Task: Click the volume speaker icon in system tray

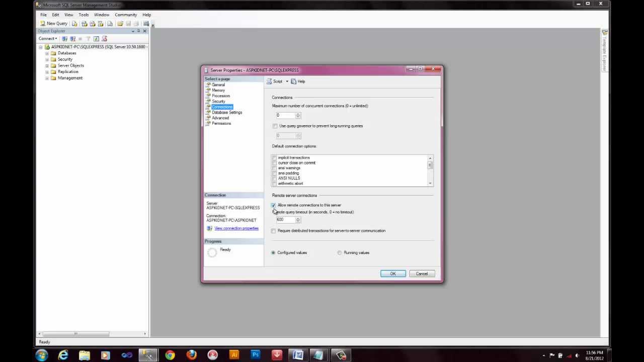Action: [x=577, y=355]
